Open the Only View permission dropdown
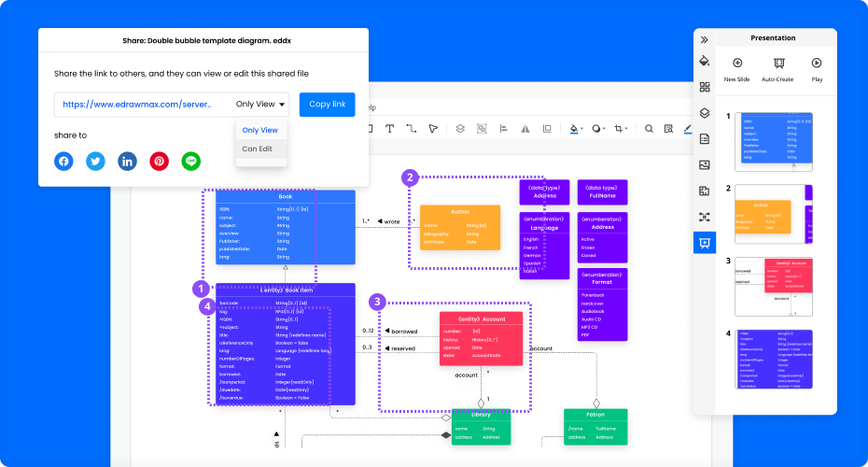This screenshot has width=868, height=467. tap(261, 105)
